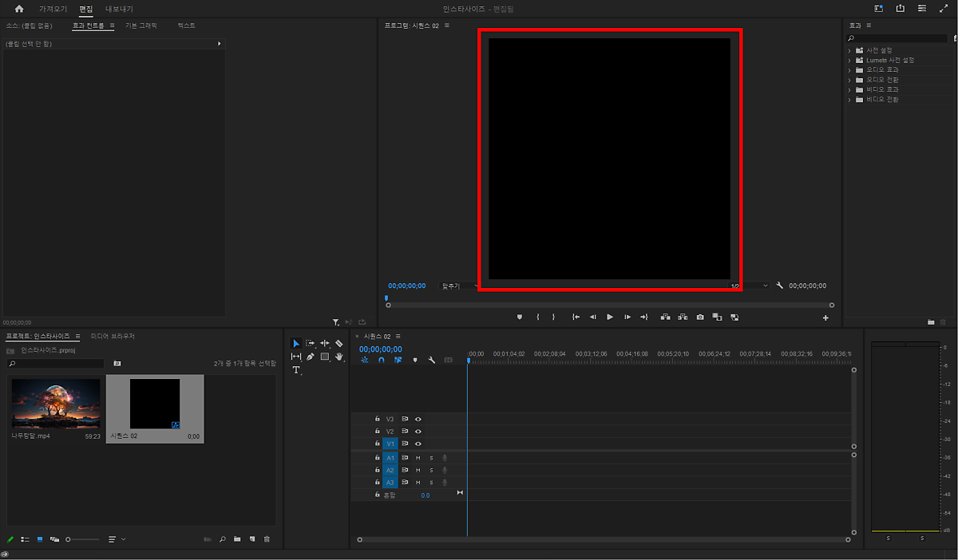Select the Razor tool in the tools panel
This screenshot has height=560, width=958.
pyautogui.click(x=338, y=343)
